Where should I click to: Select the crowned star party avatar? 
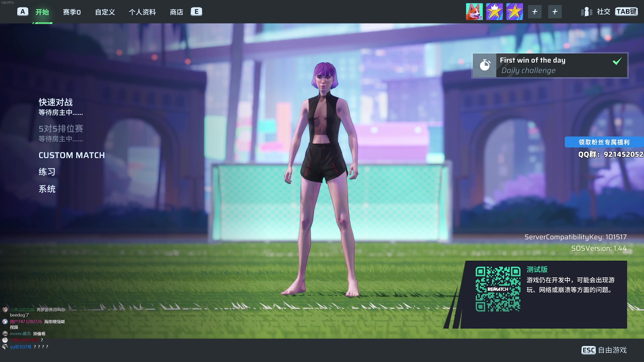[494, 12]
